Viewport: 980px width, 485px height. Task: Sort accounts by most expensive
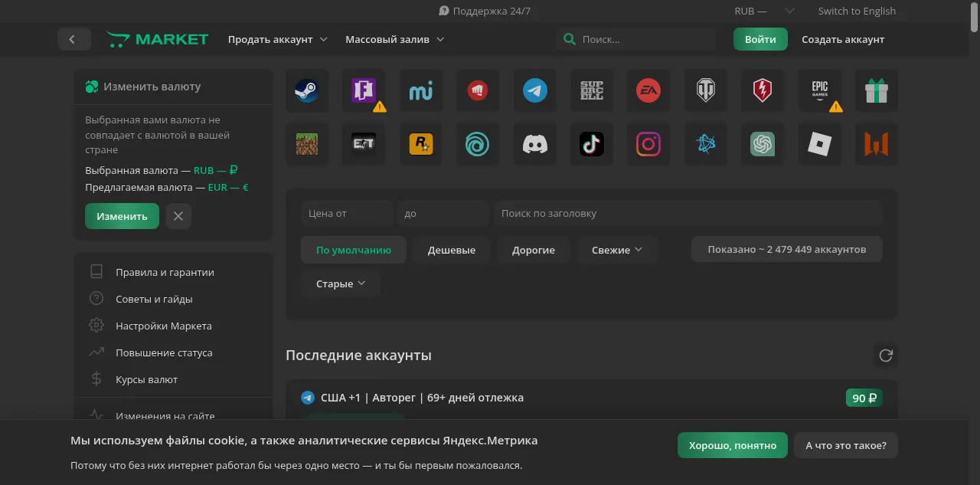click(x=534, y=250)
